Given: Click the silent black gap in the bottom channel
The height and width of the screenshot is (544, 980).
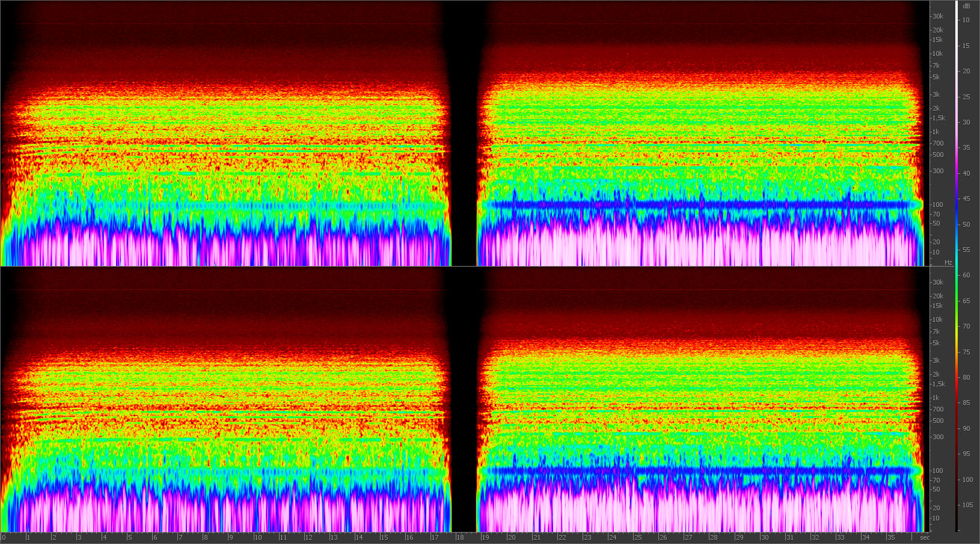Looking at the screenshot, I should pyautogui.click(x=463, y=398).
